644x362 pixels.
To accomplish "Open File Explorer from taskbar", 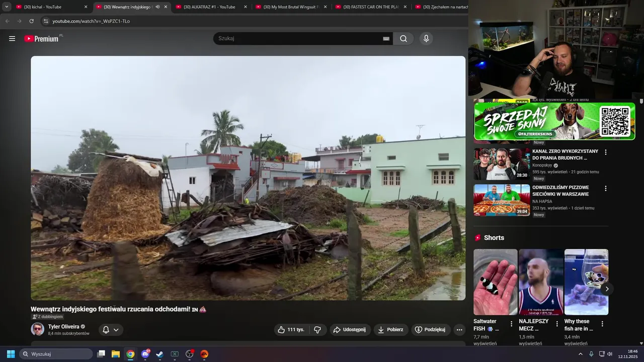I will [x=116, y=354].
